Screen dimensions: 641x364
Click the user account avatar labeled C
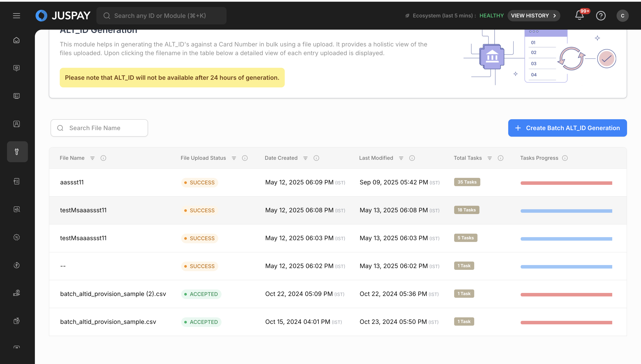622,16
